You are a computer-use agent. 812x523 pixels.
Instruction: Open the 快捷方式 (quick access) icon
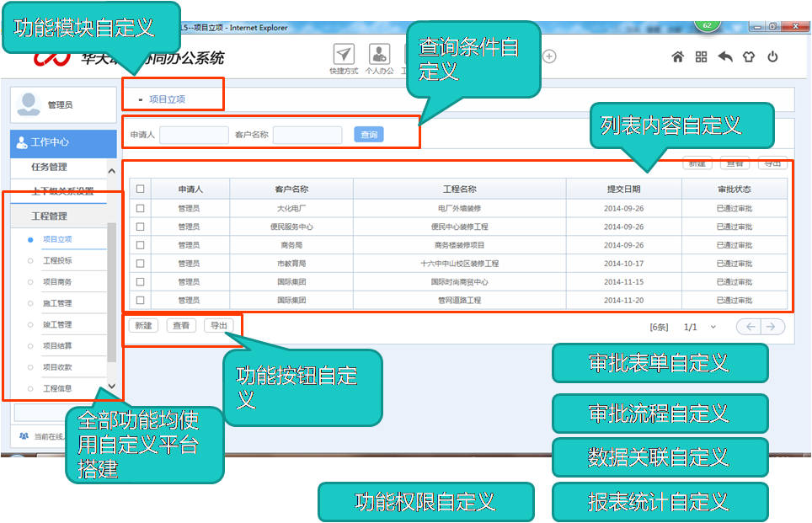(343, 52)
